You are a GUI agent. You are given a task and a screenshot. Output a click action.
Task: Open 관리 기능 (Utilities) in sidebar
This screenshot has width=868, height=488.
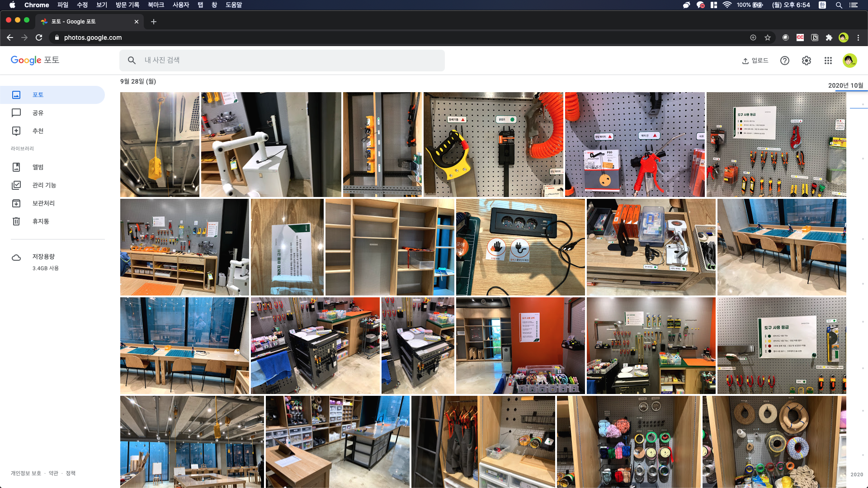tap(44, 185)
